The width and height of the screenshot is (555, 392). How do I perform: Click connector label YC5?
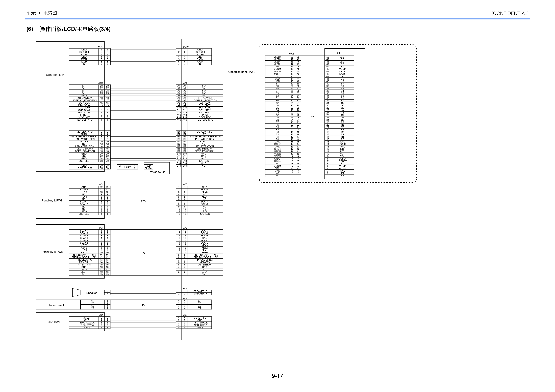[x=185, y=184]
